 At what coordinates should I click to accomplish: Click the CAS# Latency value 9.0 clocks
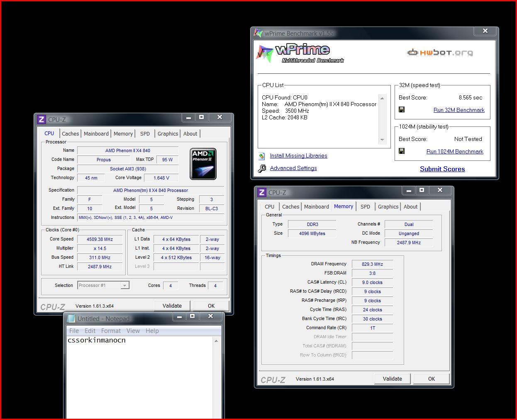[372, 282]
